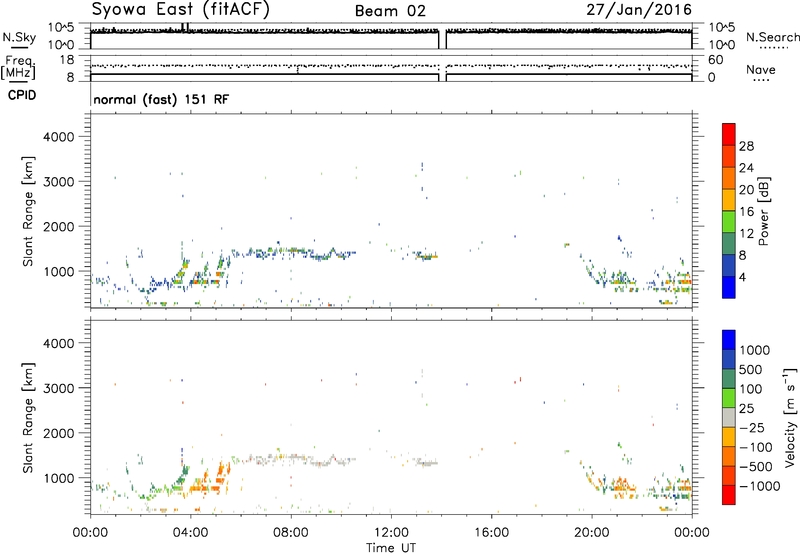Select the '60' tick on Nave axis

click(x=715, y=60)
